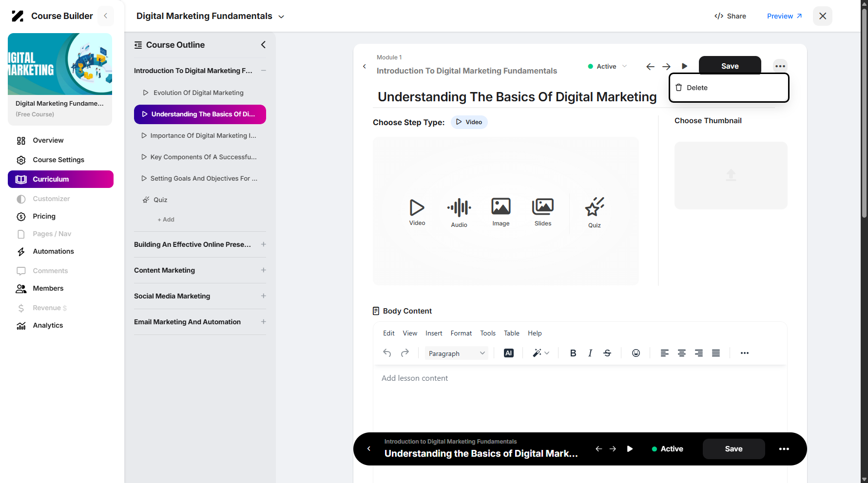Click Save in bottom black bar
The height and width of the screenshot is (483, 868).
click(734, 449)
